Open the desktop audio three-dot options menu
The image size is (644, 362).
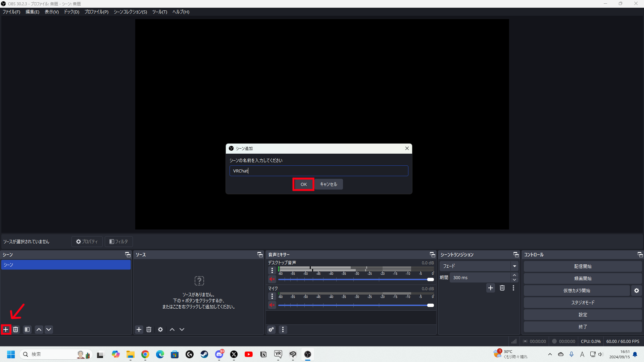[272, 270]
